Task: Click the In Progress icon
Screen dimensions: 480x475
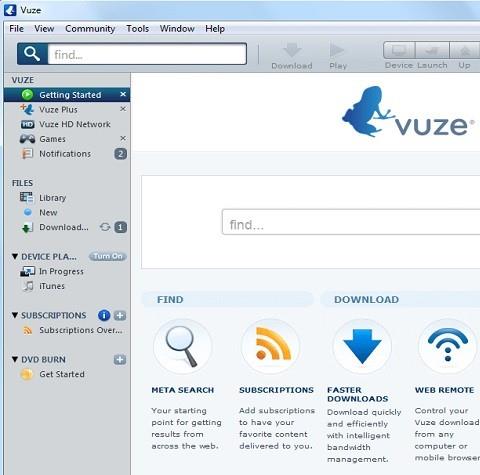Action: (27, 271)
